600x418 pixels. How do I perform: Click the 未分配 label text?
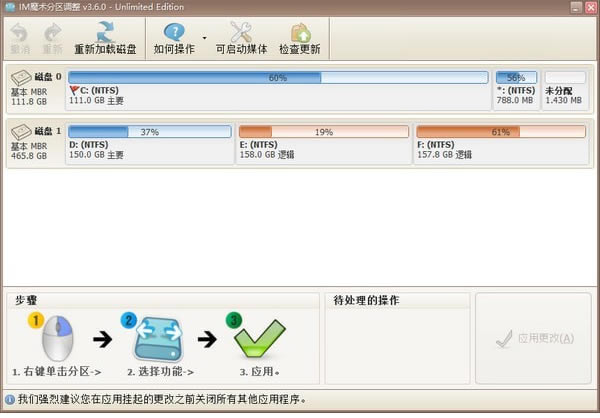point(559,91)
